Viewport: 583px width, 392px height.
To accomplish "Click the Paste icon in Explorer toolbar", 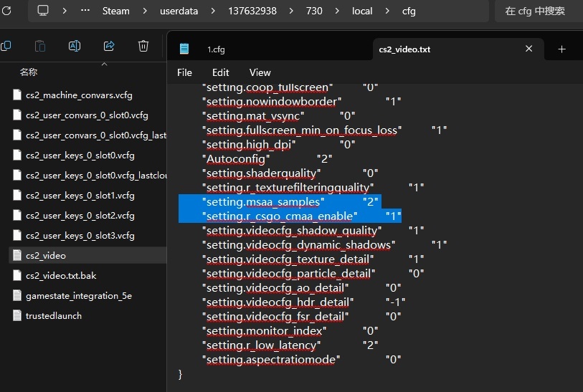I will 39,46.
